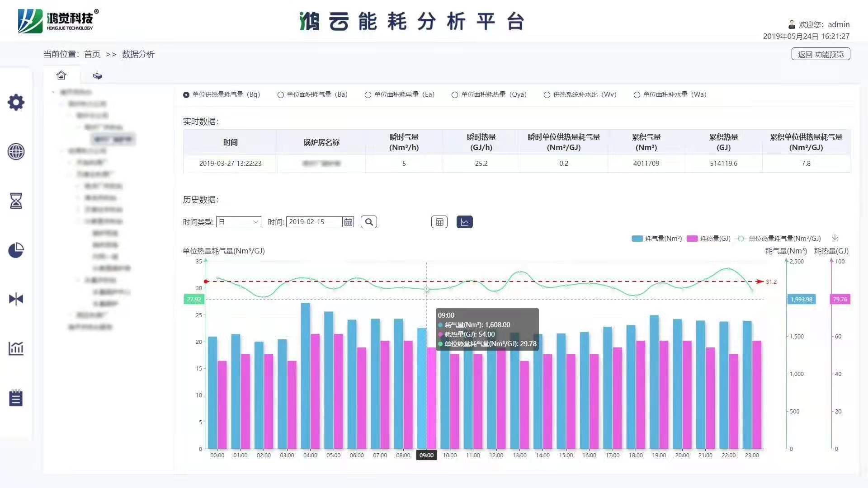Switch to table view of history data
This screenshot has width=868, height=488.
click(439, 222)
